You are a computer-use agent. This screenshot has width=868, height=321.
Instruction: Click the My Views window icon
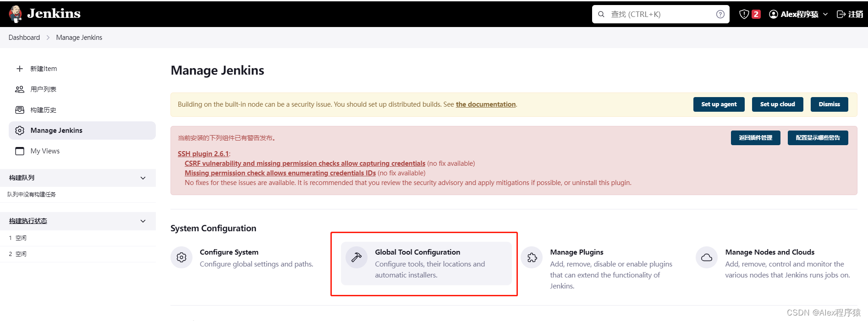pyautogui.click(x=20, y=151)
